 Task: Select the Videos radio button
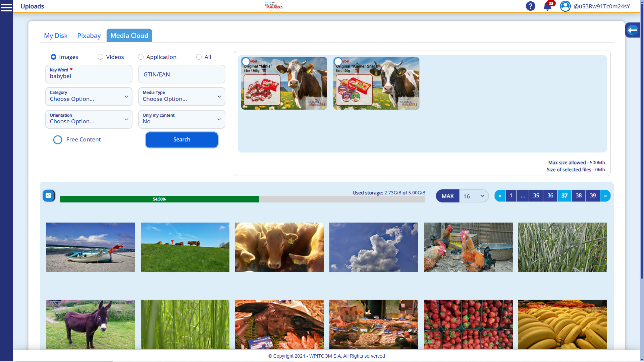(x=100, y=57)
